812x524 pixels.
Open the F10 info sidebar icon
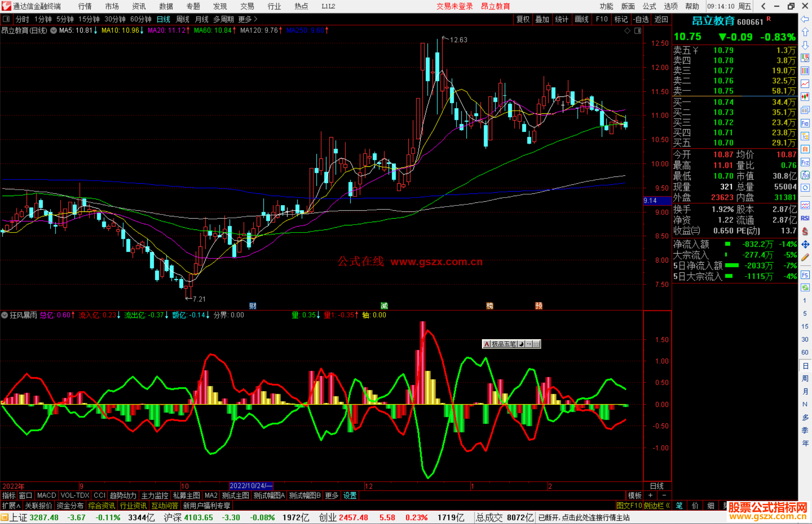[x=805, y=123]
